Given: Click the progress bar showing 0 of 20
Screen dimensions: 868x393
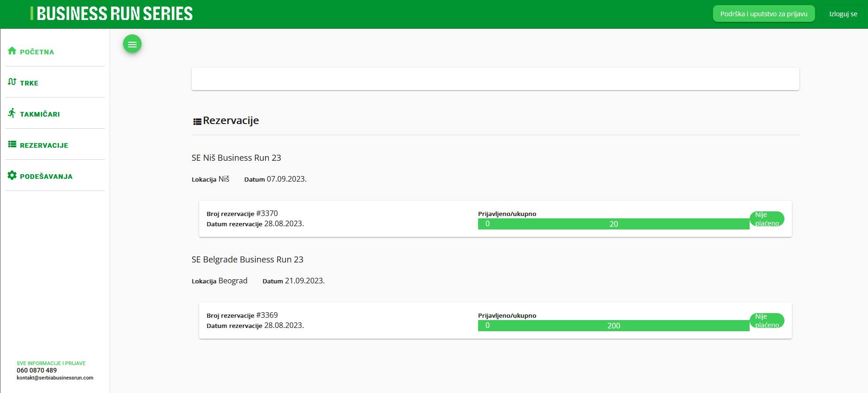Looking at the screenshot, I should click(614, 224).
